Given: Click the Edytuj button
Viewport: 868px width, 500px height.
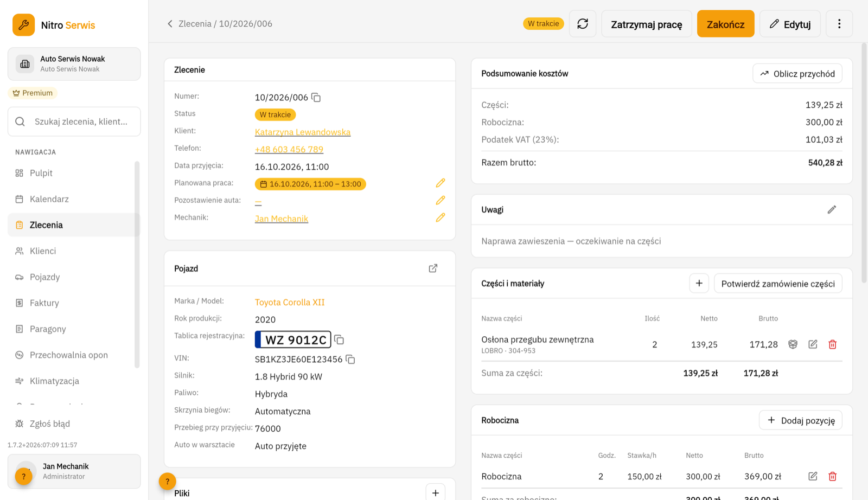Looking at the screenshot, I should pyautogui.click(x=790, y=24).
